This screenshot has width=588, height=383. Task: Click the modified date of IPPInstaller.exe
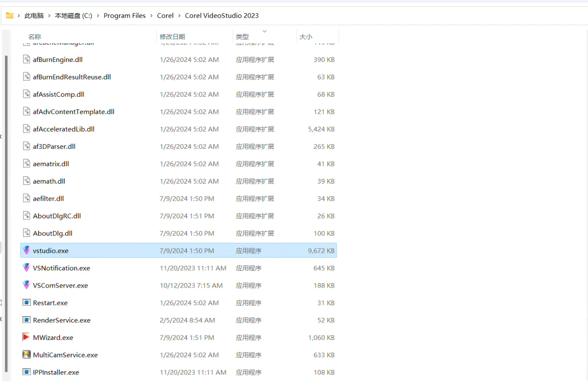(193, 372)
